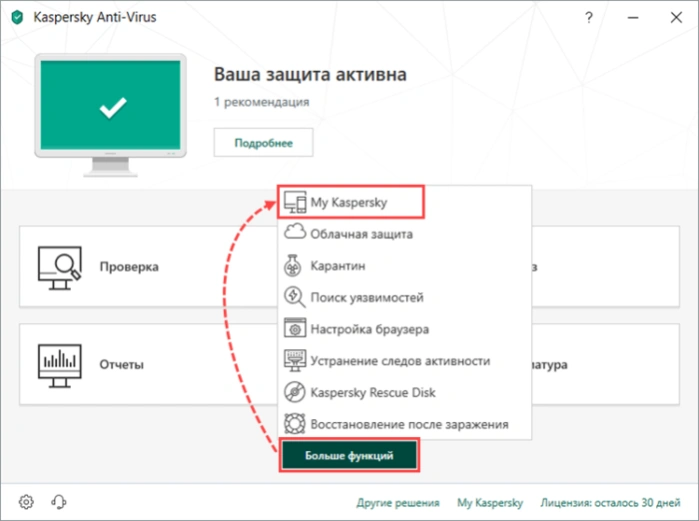Screen dimensions: 699x521
Task: Click the cloud protection icon
Action: point(295,233)
